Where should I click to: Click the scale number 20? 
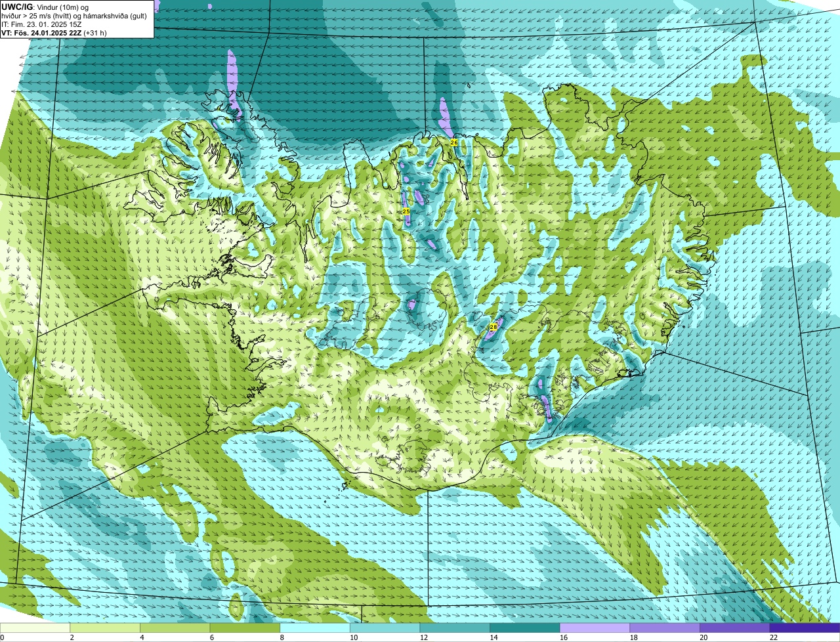703,637
